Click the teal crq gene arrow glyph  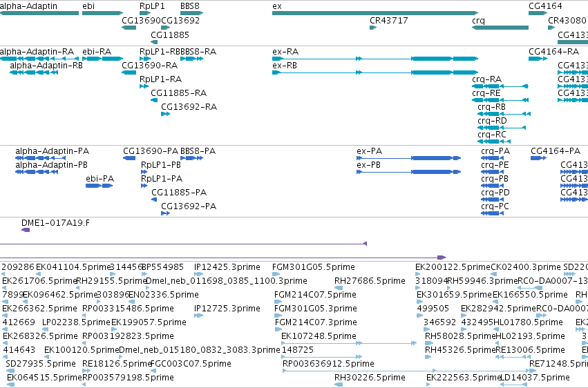(500, 28)
